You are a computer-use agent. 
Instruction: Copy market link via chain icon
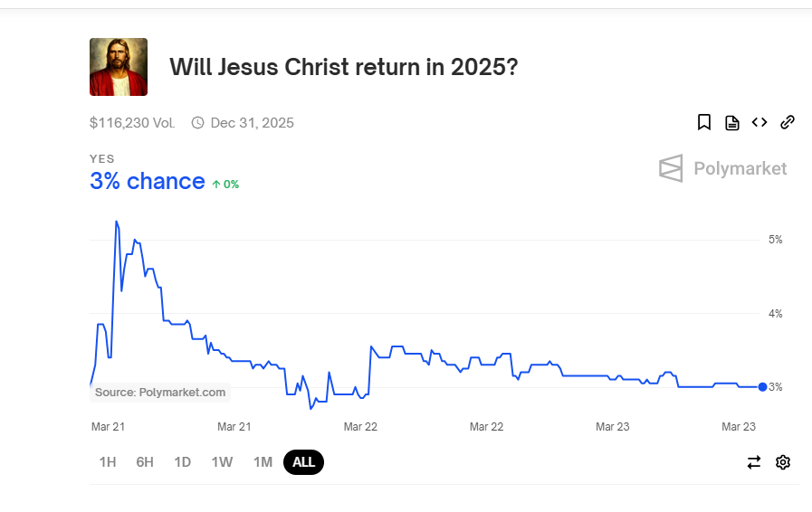(x=788, y=122)
